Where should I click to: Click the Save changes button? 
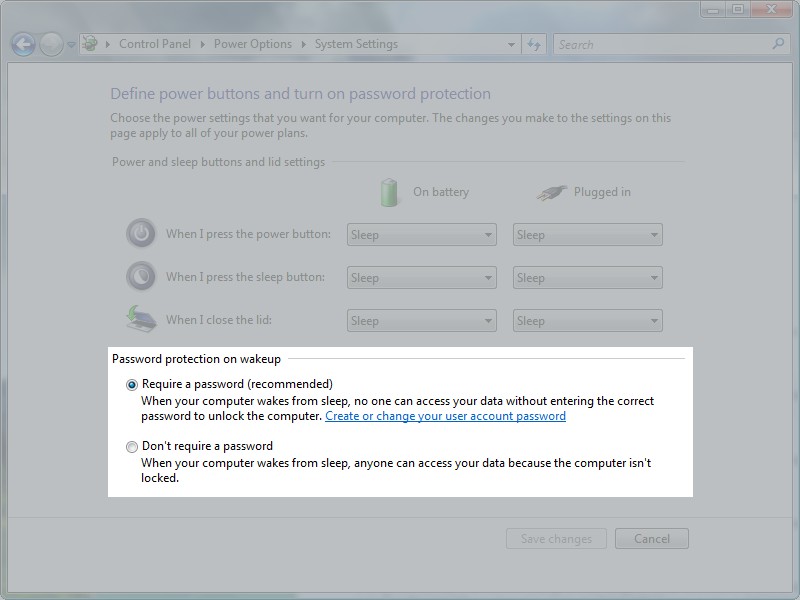556,539
